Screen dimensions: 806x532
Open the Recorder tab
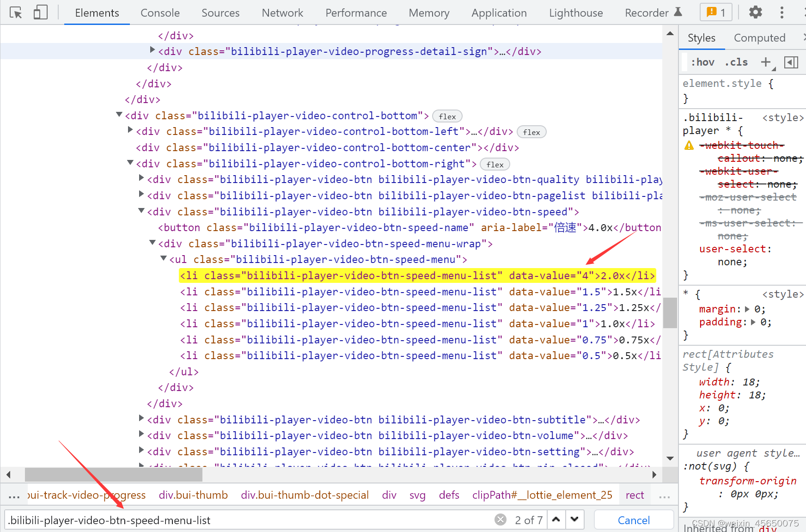[653, 13]
